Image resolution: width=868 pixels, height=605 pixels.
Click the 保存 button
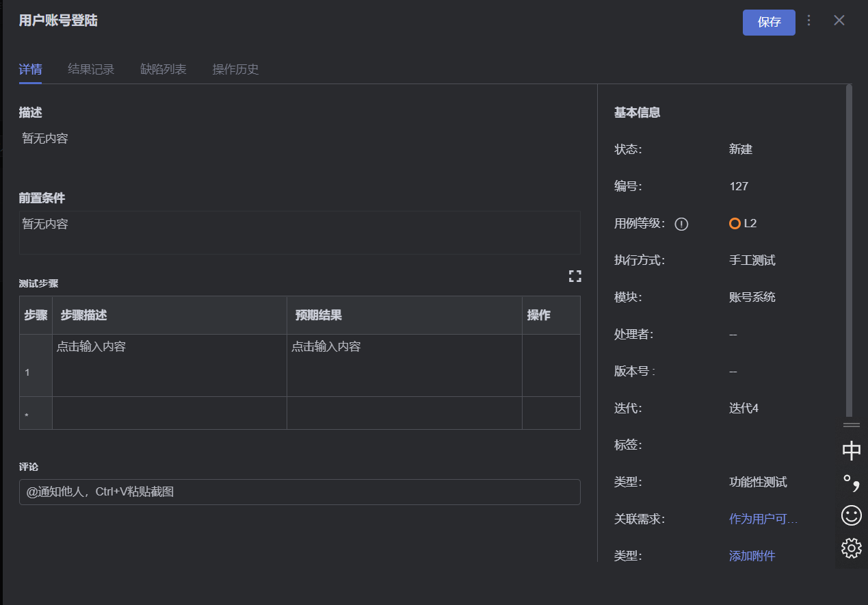pos(769,22)
